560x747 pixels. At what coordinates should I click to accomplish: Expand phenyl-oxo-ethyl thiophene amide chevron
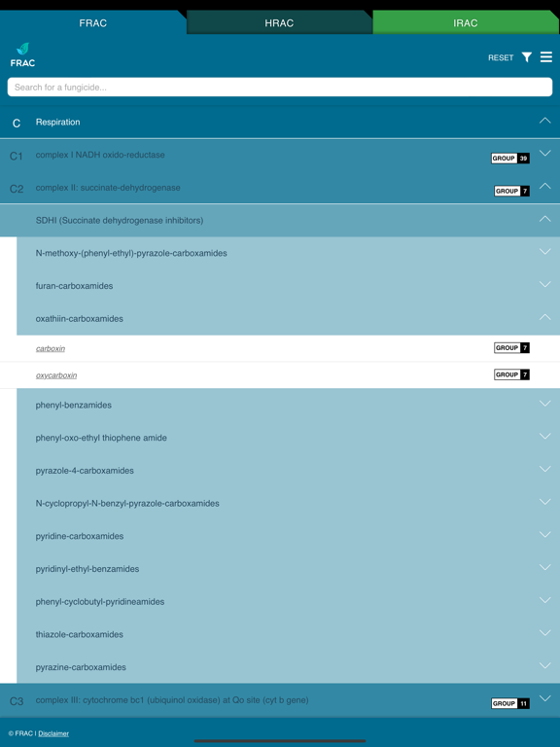[x=544, y=437]
